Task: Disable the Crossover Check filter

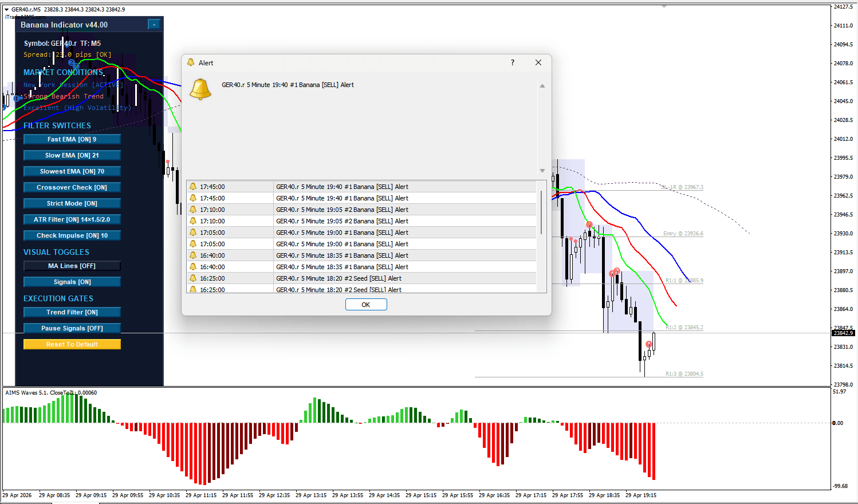Action: 72,187
